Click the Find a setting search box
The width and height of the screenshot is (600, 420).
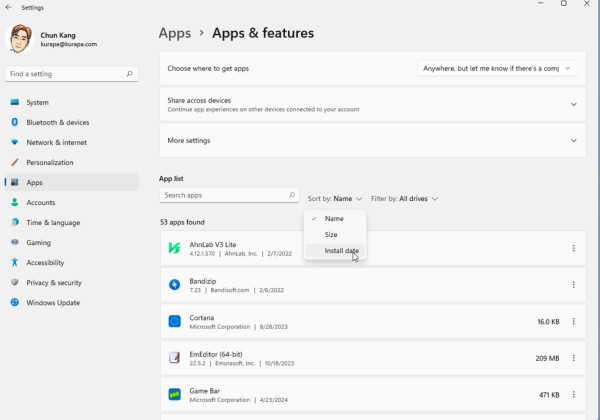[x=72, y=74]
